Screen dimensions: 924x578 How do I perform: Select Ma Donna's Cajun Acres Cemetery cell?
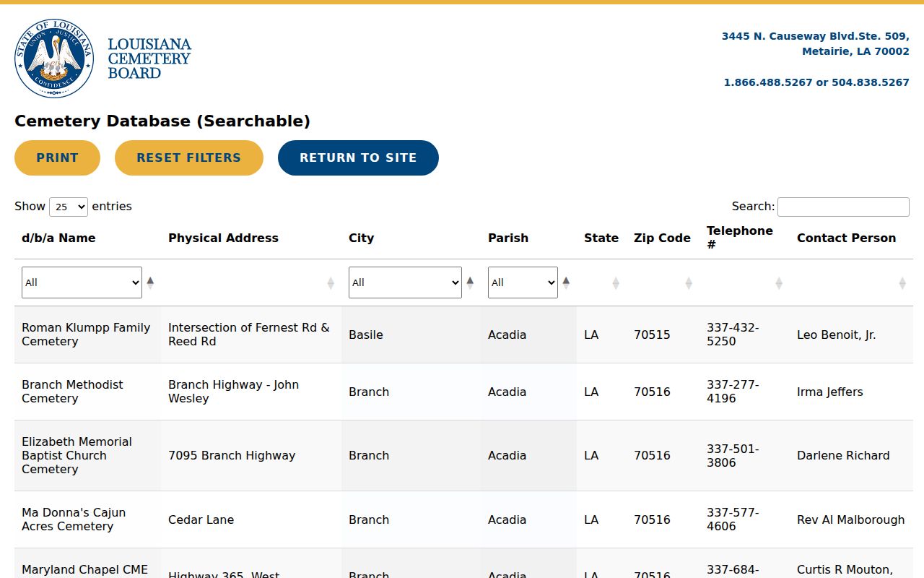pyautogui.click(x=87, y=519)
